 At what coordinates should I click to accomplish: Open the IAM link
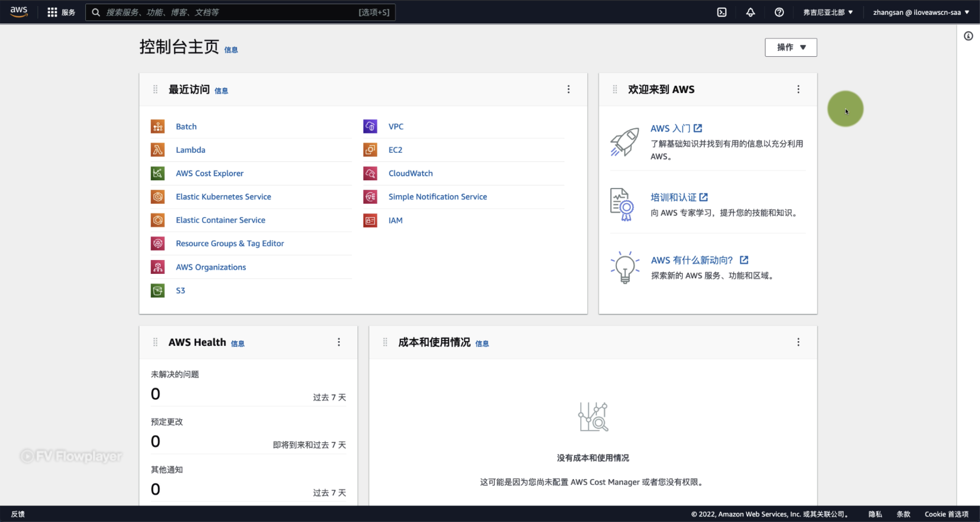[x=396, y=220]
